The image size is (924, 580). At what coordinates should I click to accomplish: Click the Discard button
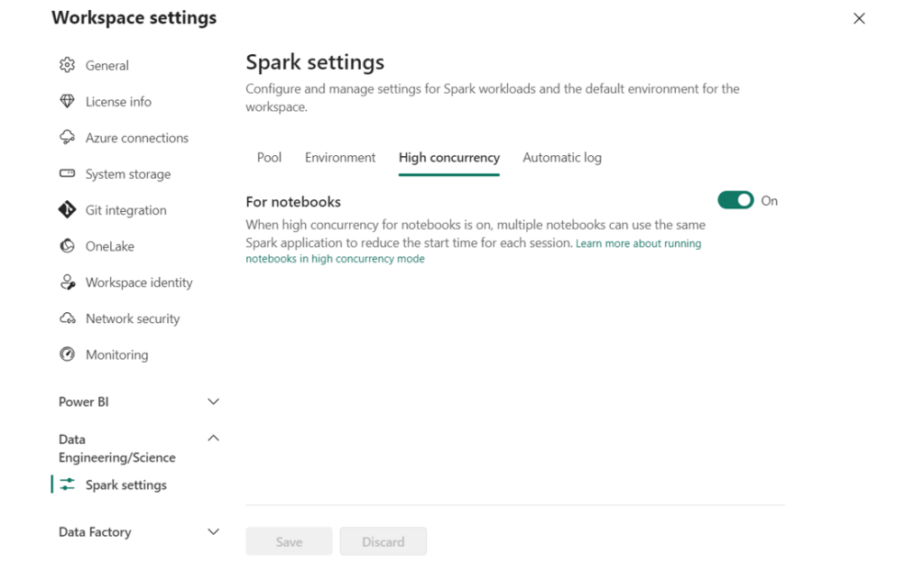coord(383,541)
